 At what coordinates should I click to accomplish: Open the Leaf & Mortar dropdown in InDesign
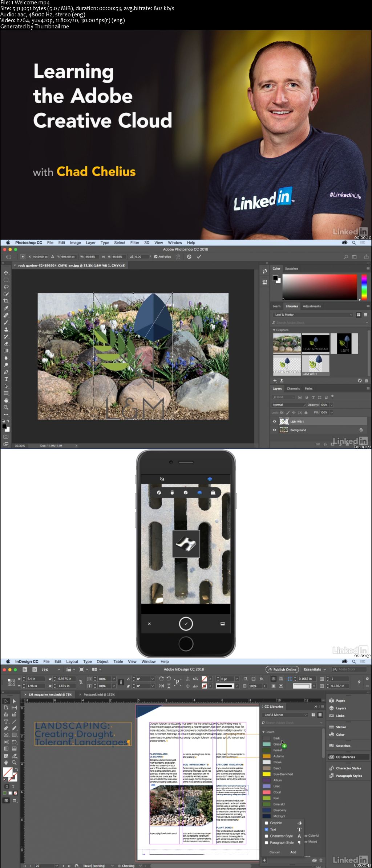286,715
